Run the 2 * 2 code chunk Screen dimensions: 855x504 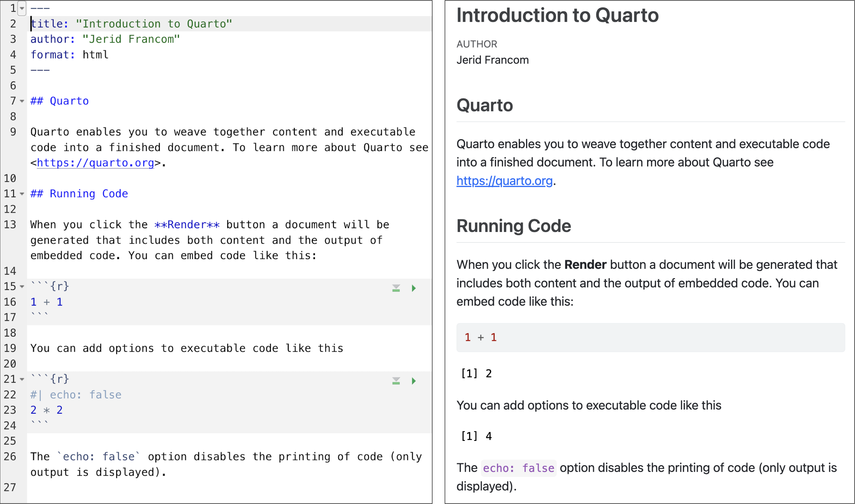pyautogui.click(x=414, y=381)
